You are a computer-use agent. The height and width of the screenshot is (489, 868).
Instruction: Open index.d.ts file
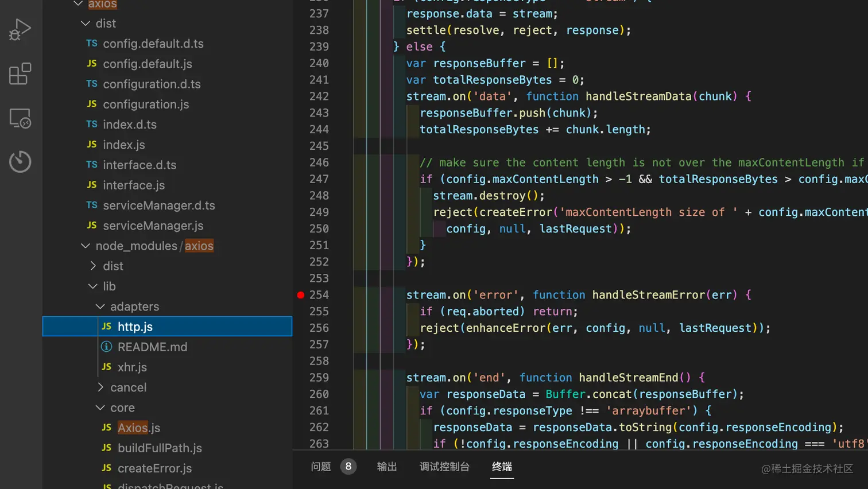pos(130,125)
